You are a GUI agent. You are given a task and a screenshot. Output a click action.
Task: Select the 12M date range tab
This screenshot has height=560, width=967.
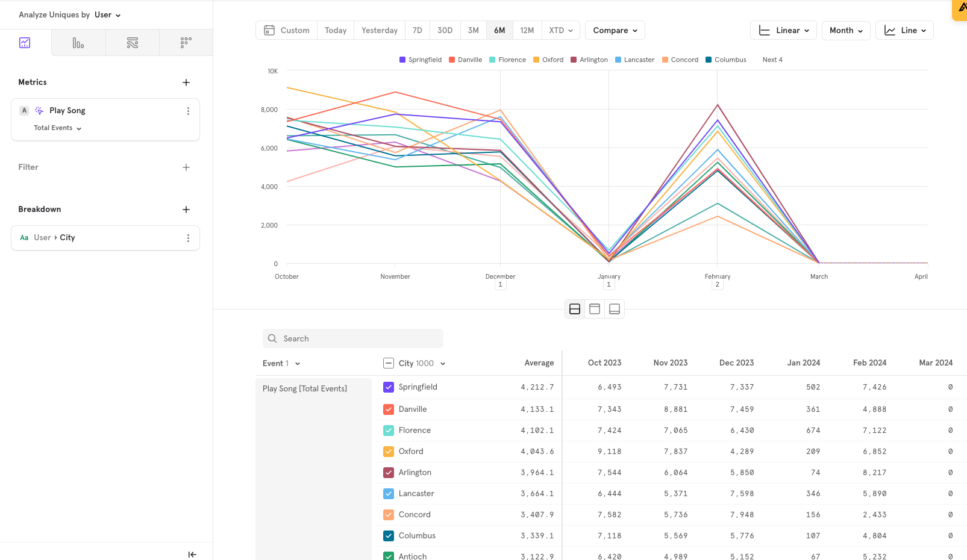(527, 31)
